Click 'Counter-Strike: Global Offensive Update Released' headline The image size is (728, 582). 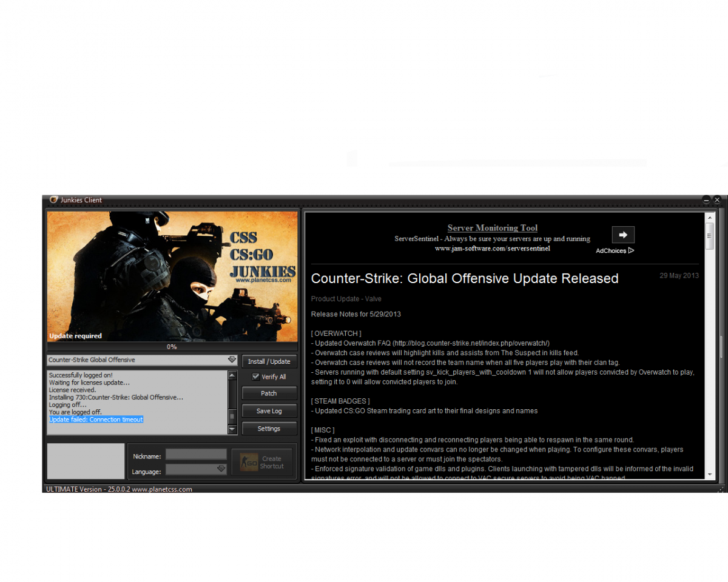pyautogui.click(x=465, y=279)
